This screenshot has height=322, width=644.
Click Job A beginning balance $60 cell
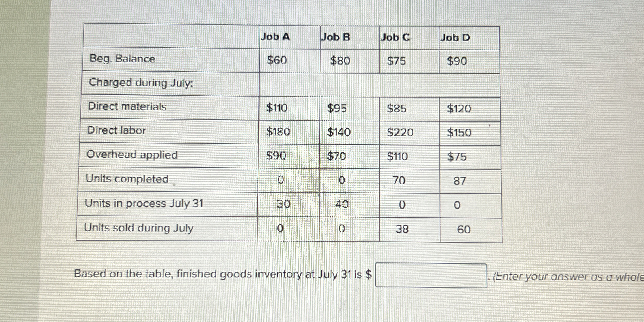(277, 61)
